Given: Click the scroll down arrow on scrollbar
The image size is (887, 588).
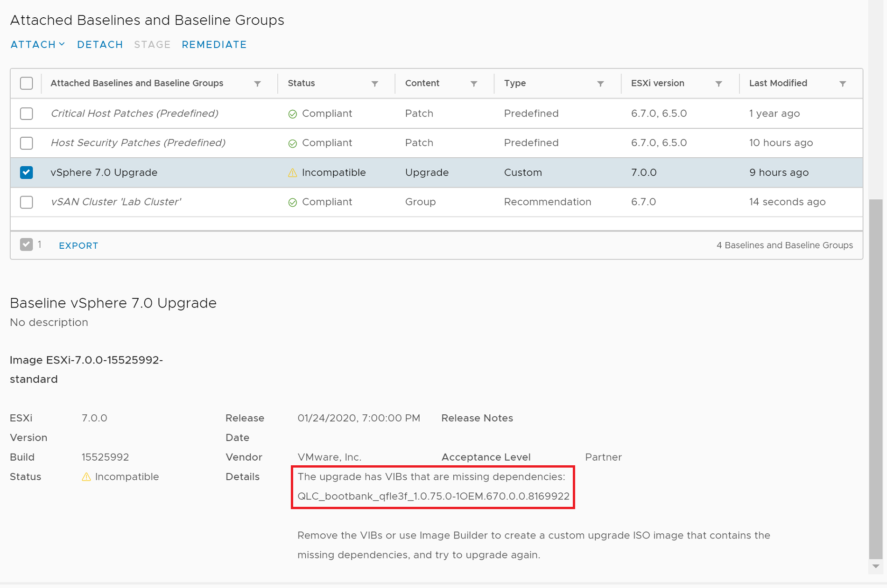Looking at the screenshot, I should (876, 566).
